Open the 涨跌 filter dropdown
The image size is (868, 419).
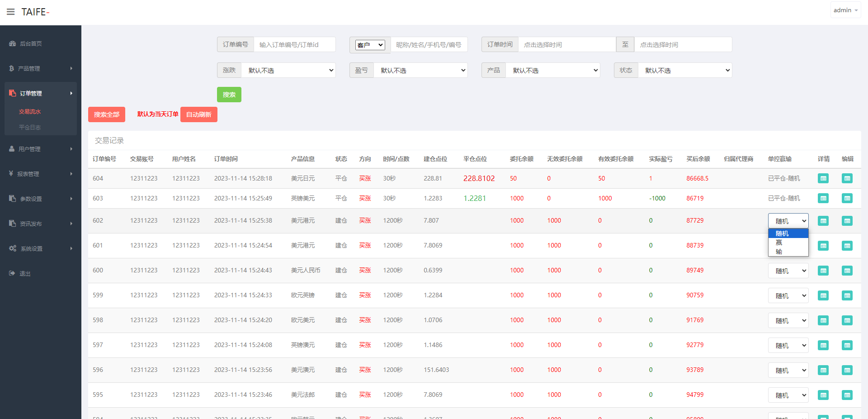point(288,70)
